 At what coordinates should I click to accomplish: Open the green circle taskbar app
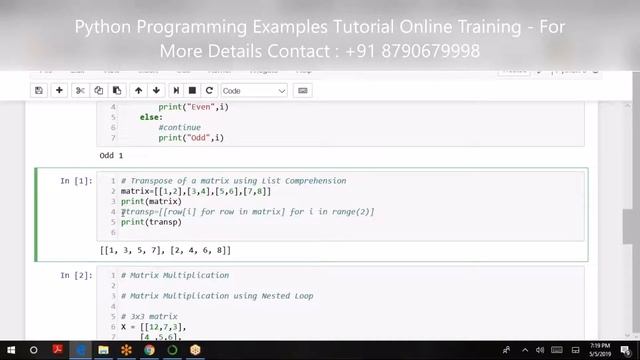[172, 350]
